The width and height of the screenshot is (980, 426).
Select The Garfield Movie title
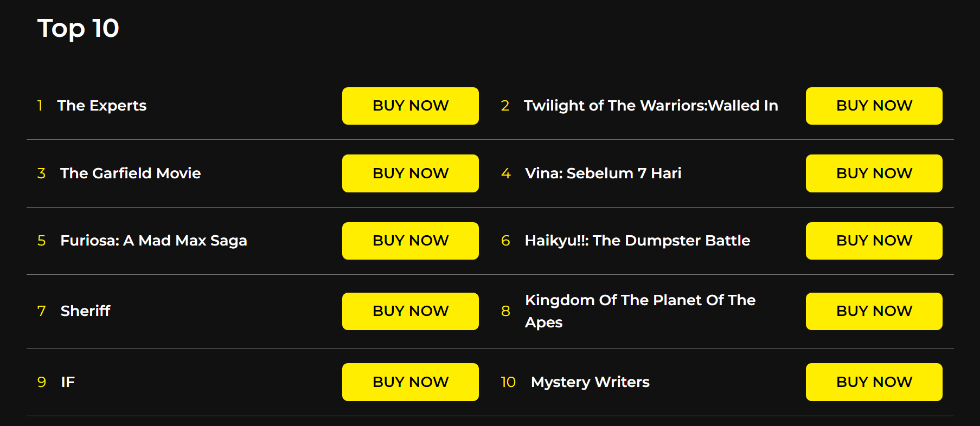tap(131, 173)
